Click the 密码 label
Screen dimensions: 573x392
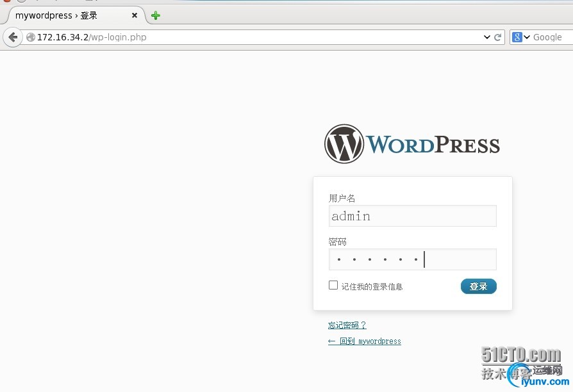337,242
